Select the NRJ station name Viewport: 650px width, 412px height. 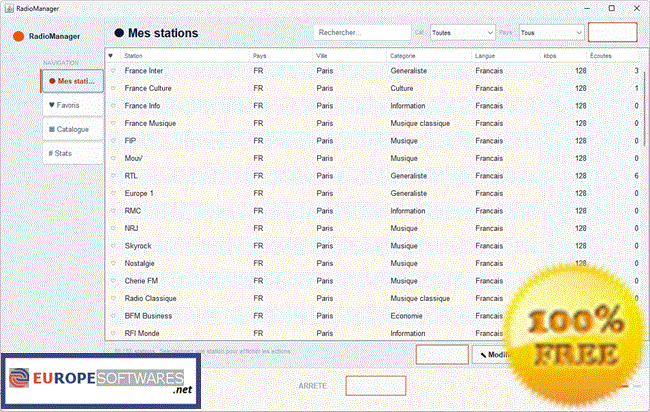131,228
